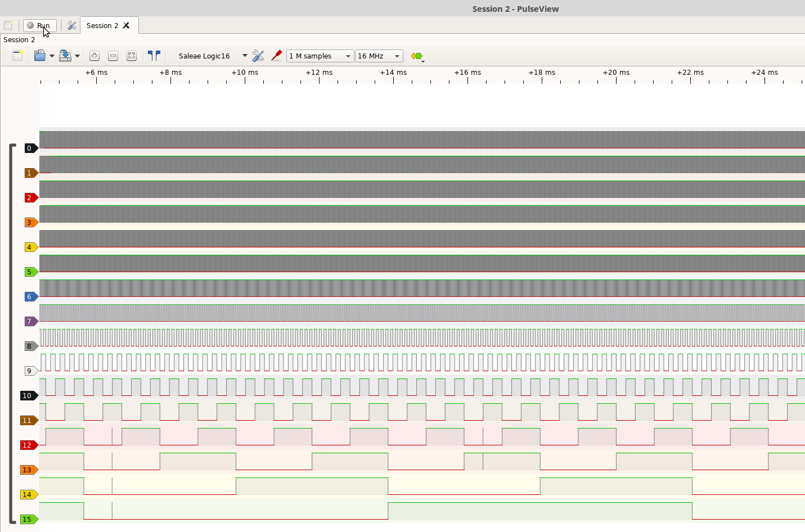Click the +22 ms mark on time ruler

pos(690,73)
